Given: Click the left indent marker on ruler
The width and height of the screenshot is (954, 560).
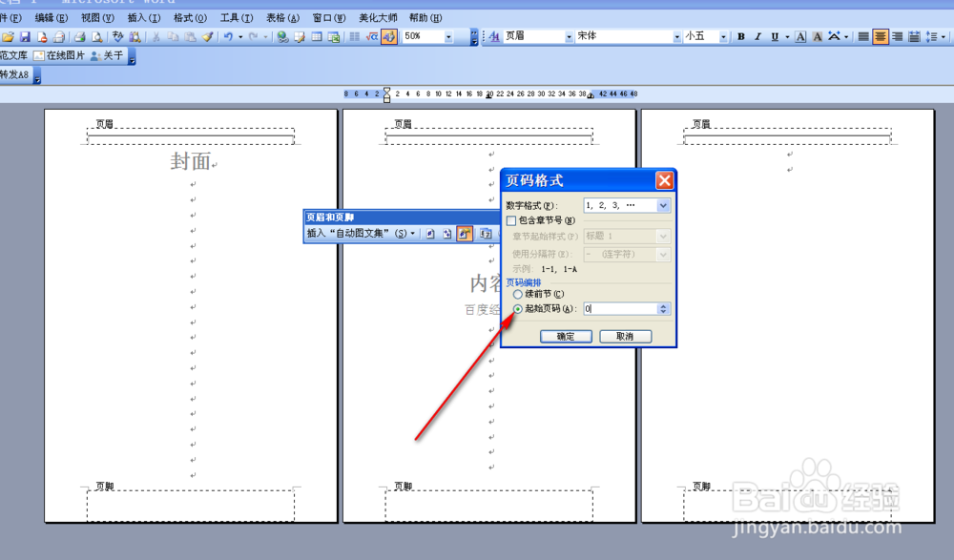Looking at the screenshot, I should 387,97.
